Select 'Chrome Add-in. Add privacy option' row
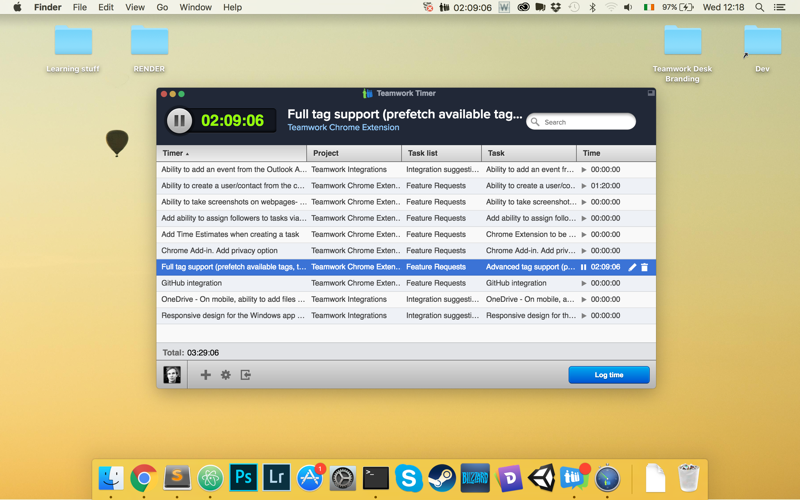 (x=406, y=251)
